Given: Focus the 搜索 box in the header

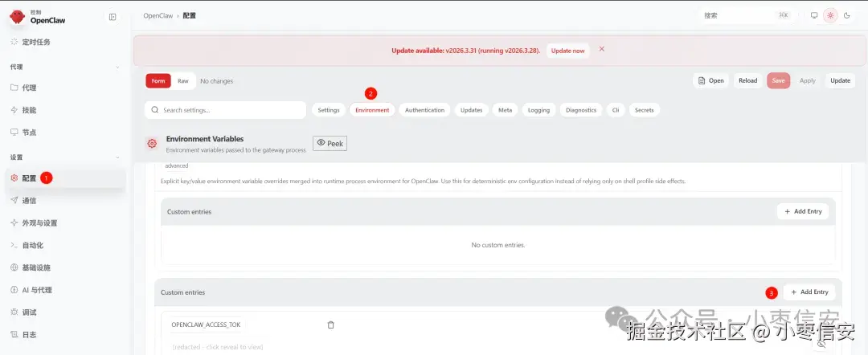Looking at the screenshot, I should tap(746, 15).
